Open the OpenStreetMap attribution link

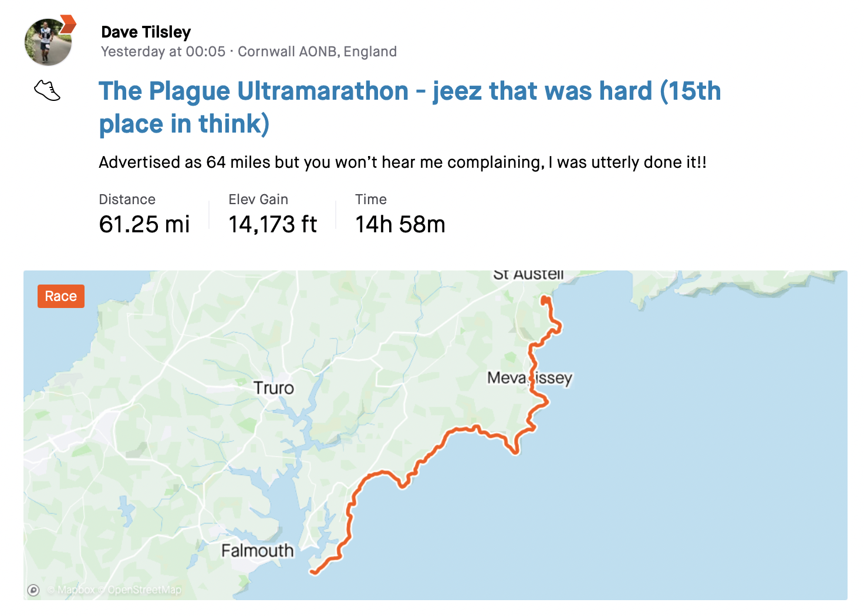(x=140, y=590)
